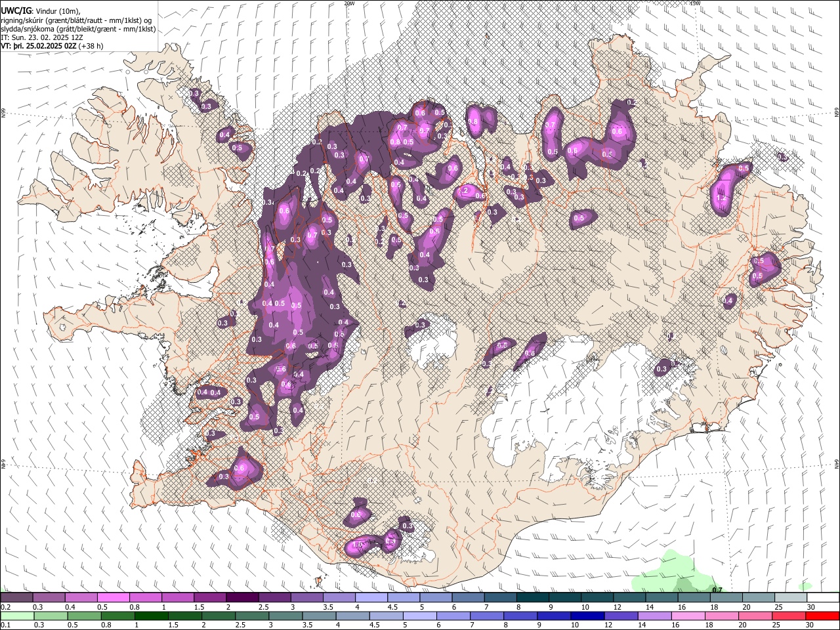The width and height of the screenshot is (840, 630).
Task: Click the '3.5' label in top legend row
Action: coord(328,607)
